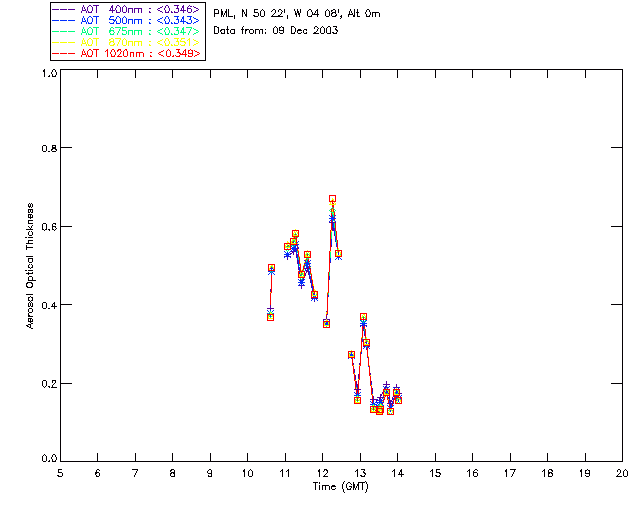Click the PML station location header text
This screenshot has height=512, width=640.
click(x=297, y=14)
